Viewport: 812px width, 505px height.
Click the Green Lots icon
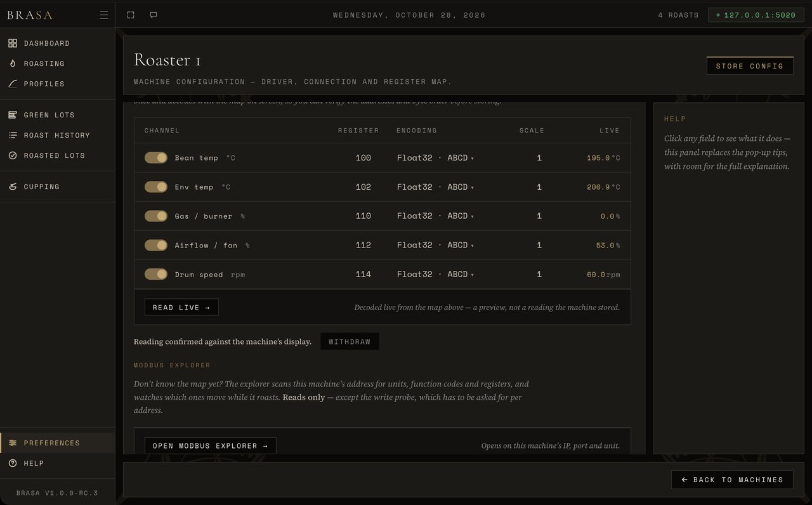[x=13, y=115]
